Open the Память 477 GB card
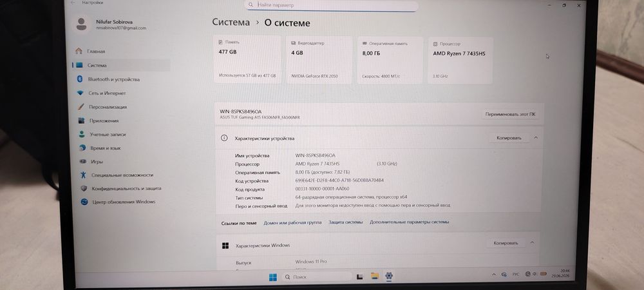The height and width of the screenshot is (290, 644). pyautogui.click(x=247, y=59)
